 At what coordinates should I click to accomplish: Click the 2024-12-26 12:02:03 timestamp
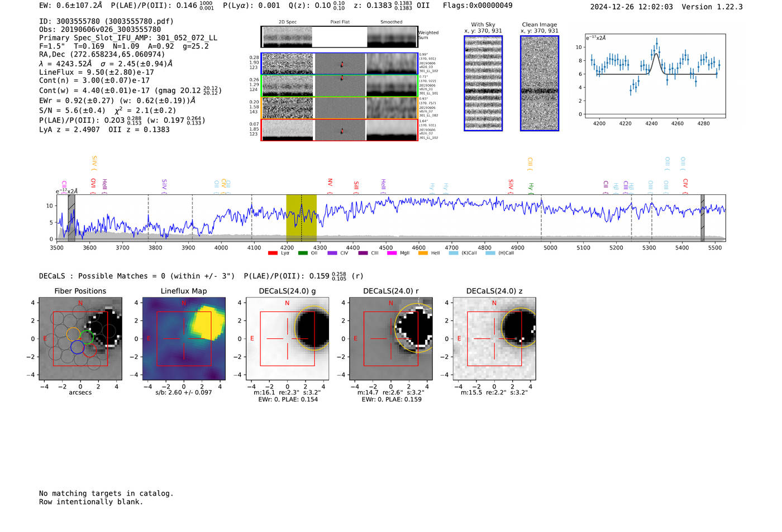coord(632,7)
